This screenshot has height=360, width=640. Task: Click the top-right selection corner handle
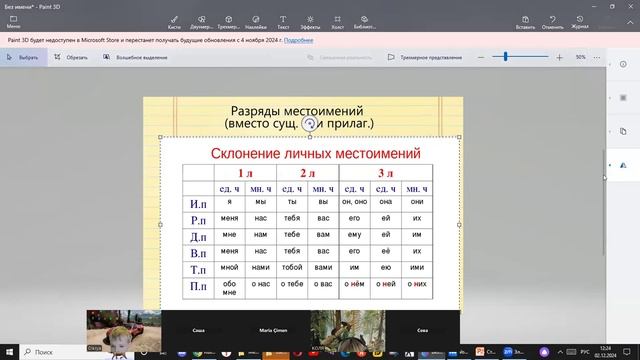coord(459,137)
